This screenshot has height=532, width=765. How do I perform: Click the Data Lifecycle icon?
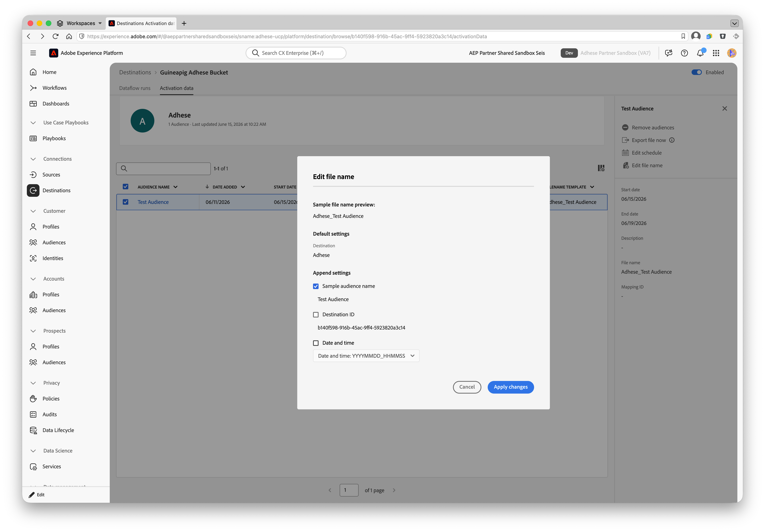33,430
